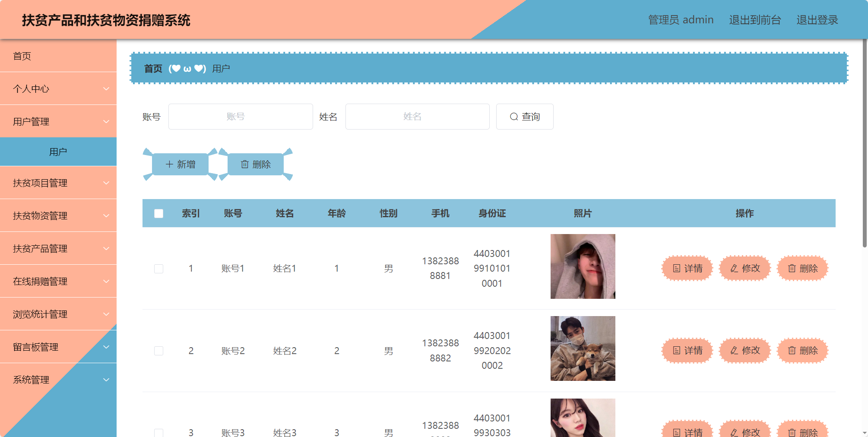Expand 扶贫产品管理 chevron
The image size is (868, 437).
(x=106, y=248)
